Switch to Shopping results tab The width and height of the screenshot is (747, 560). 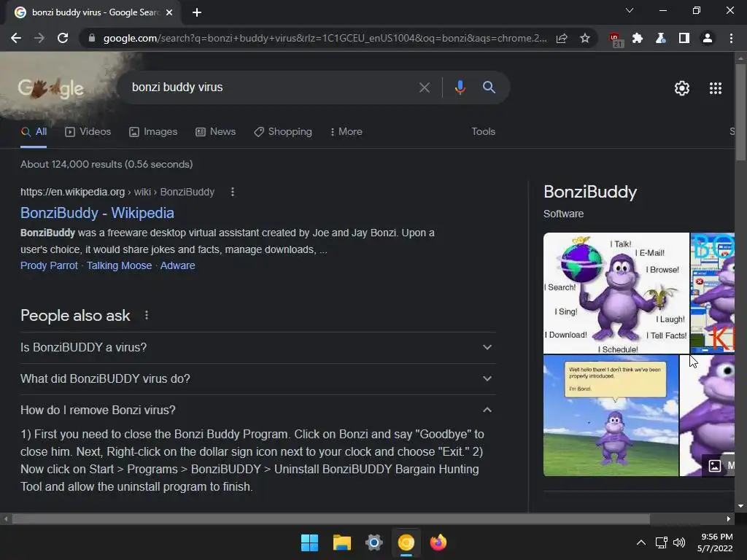(x=283, y=132)
